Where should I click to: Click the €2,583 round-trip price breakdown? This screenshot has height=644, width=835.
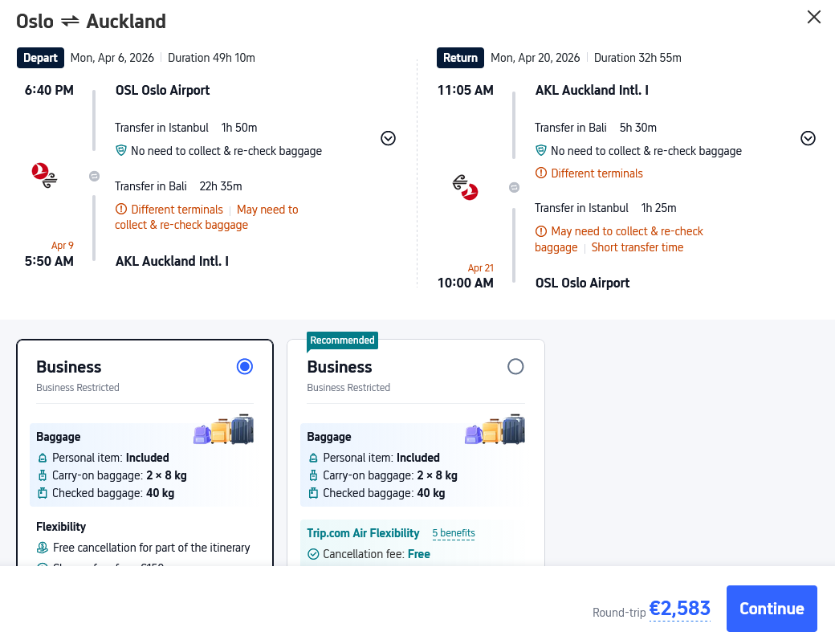click(x=679, y=609)
